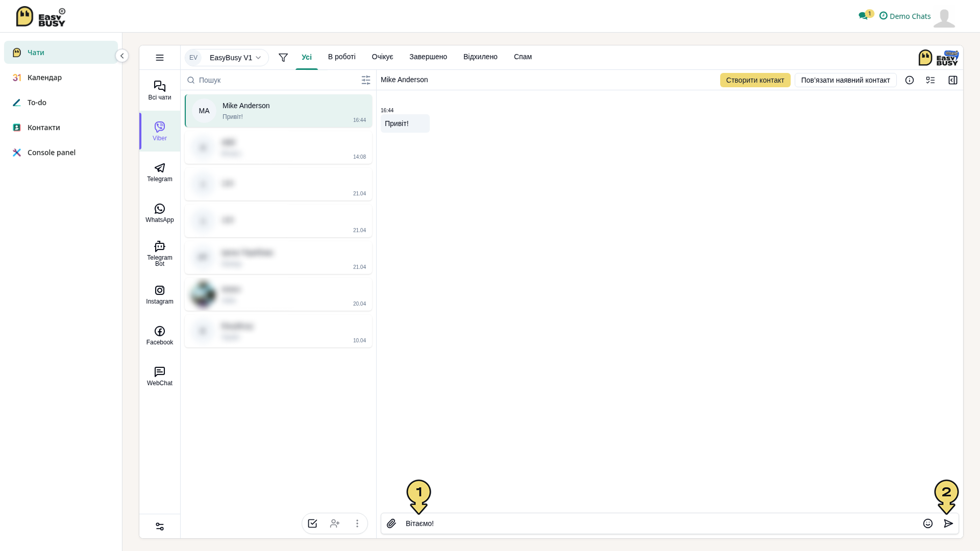Open the Viber channel in sidebar
The width and height of the screenshot is (980, 551).
pos(160,131)
